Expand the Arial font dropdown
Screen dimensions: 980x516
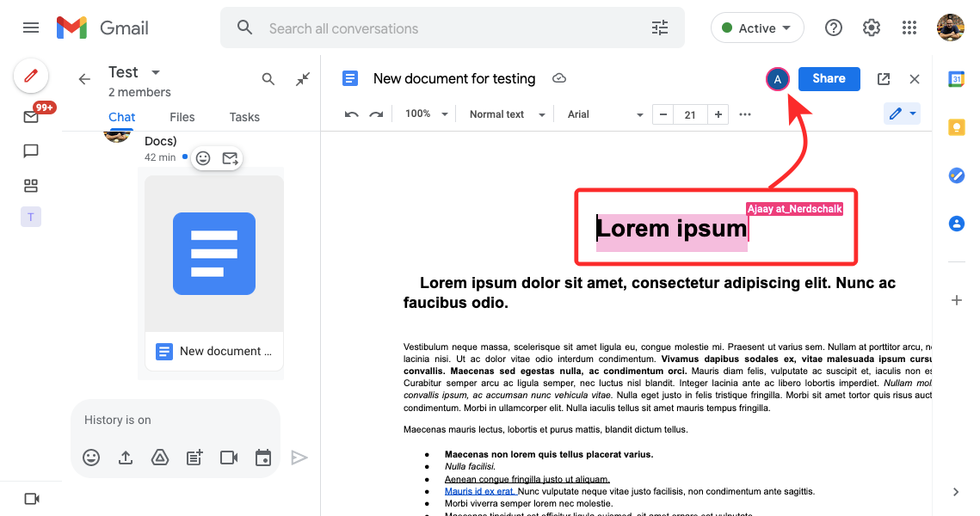pos(605,114)
